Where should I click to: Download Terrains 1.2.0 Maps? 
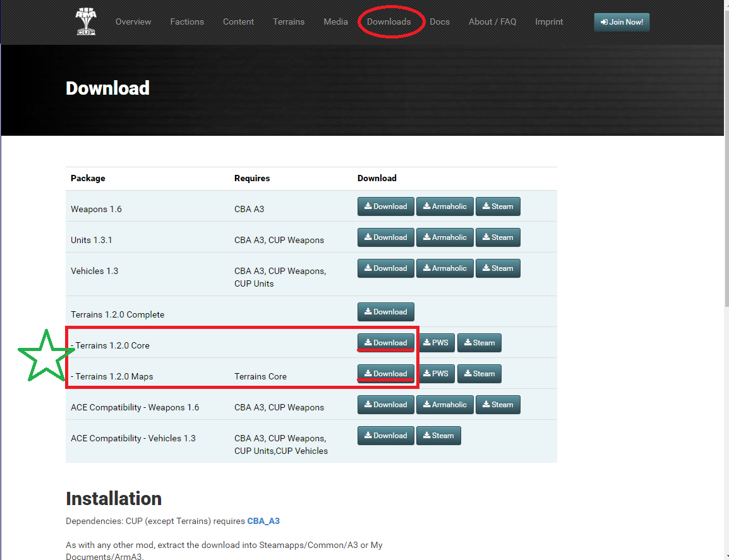386,374
